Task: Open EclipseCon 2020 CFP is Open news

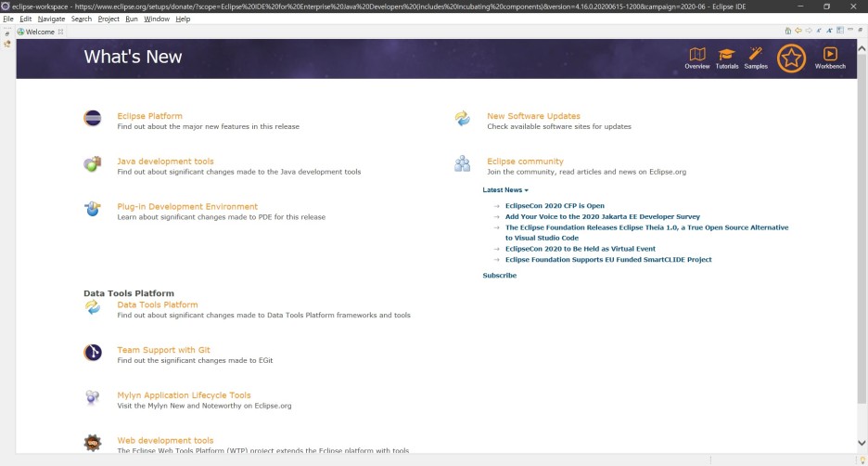Action: pos(555,205)
